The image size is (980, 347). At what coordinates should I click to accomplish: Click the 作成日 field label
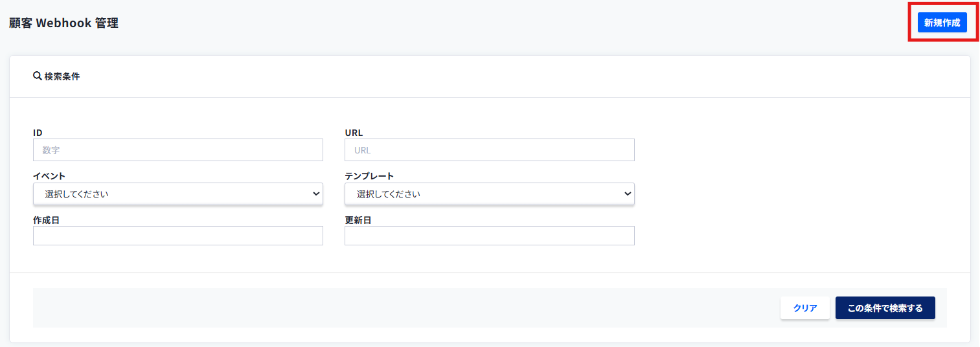[x=46, y=220]
